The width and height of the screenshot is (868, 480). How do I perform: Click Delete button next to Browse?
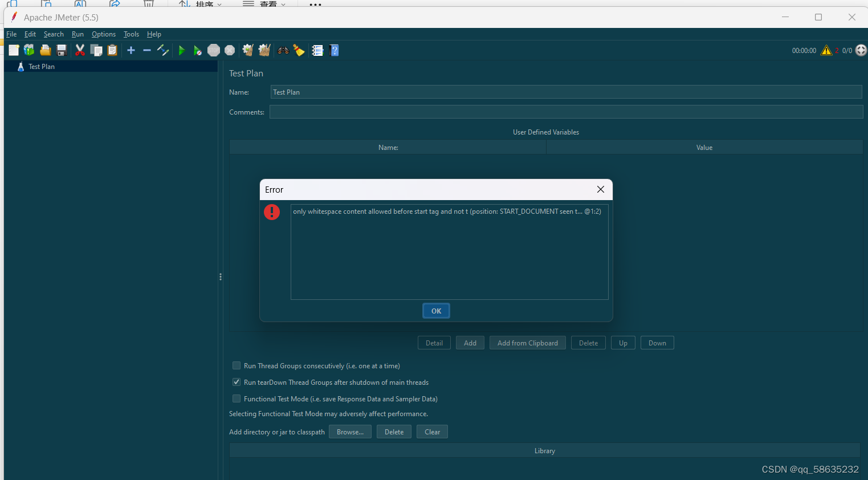coord(394,432)
